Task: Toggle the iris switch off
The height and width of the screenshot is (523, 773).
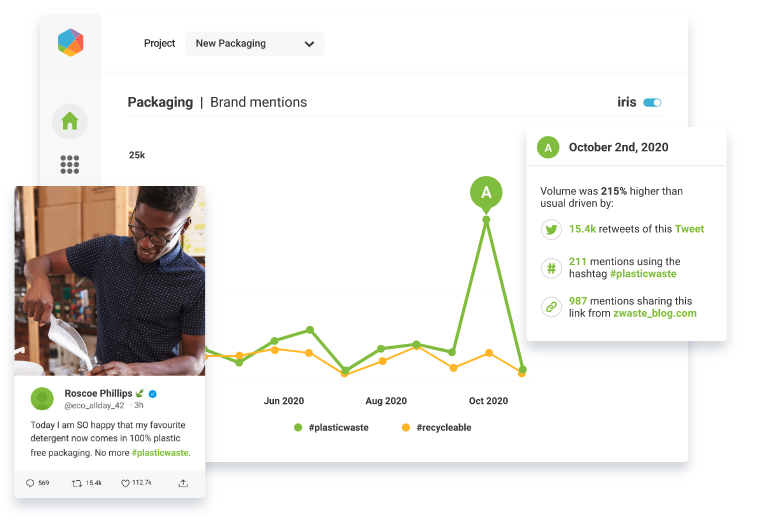Action: (652, 102)
